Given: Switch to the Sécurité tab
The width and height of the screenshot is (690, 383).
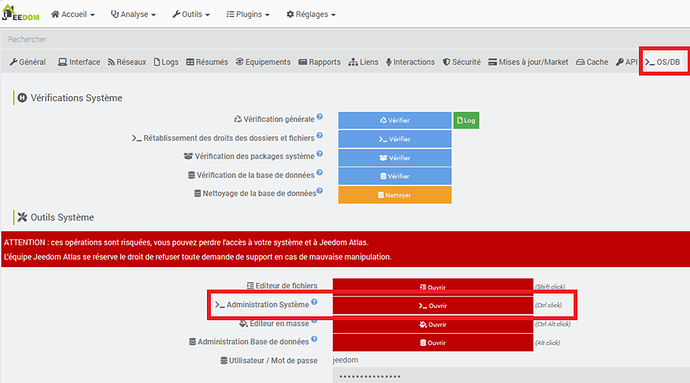Looking at the screenshot, I should point(462,62).
